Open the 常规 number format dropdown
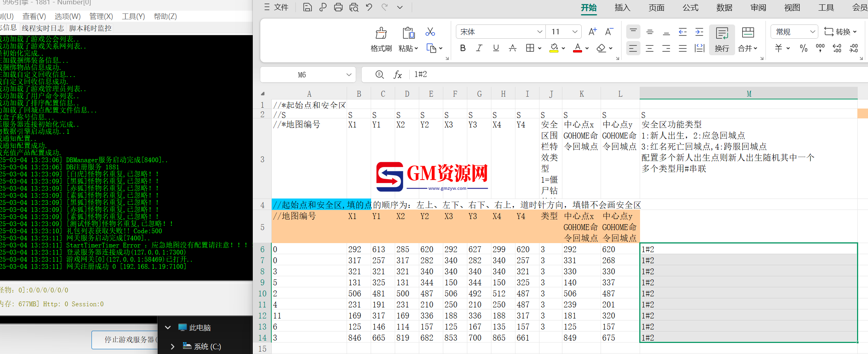The image size is (868, 354). (812, 32)
